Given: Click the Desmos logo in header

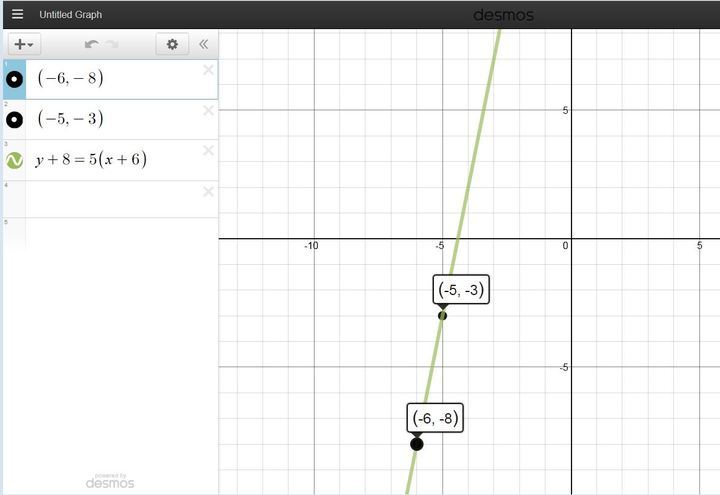Looking at the screenshot, I should (x=502, y=15).
